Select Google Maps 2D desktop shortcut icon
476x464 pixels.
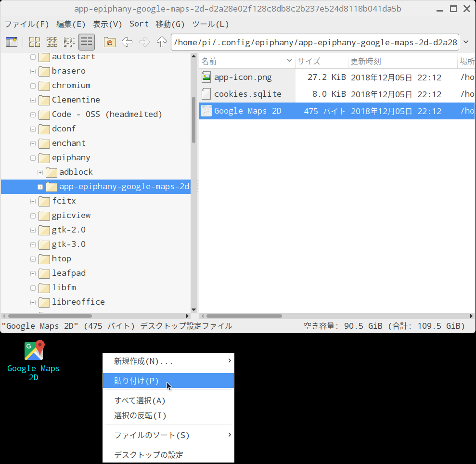pyautogui.click(x=34, y=350)
